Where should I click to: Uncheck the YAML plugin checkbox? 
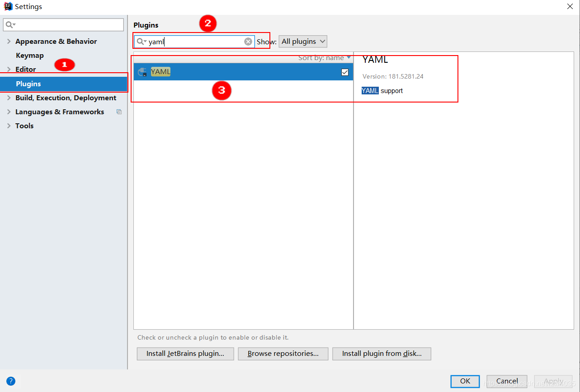pos(345,72)
